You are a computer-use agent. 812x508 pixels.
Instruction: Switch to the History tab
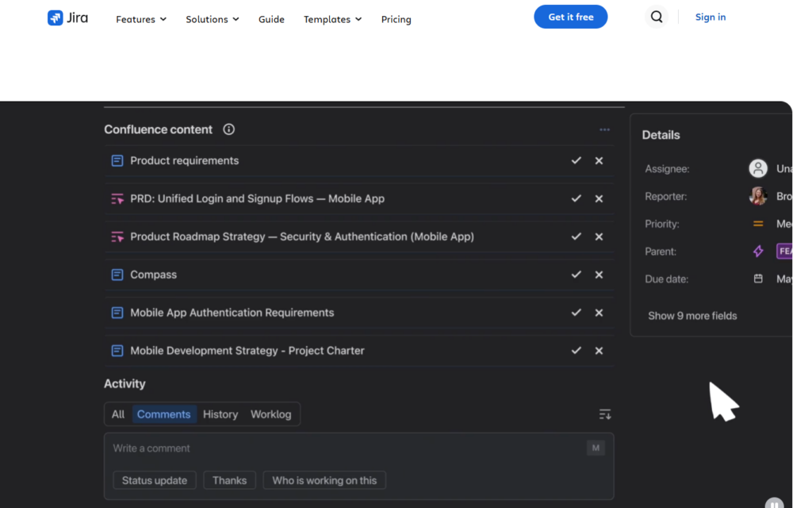(x=220, y=414)
